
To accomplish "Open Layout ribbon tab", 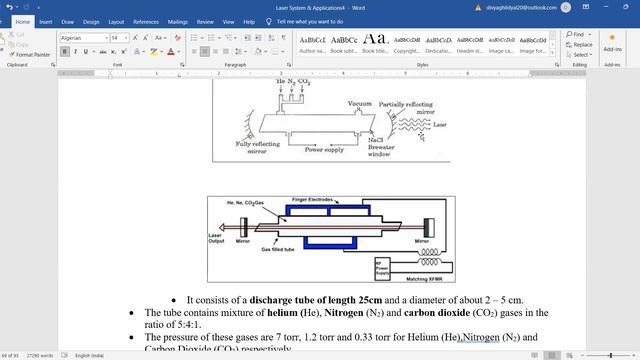I will 116,22.
